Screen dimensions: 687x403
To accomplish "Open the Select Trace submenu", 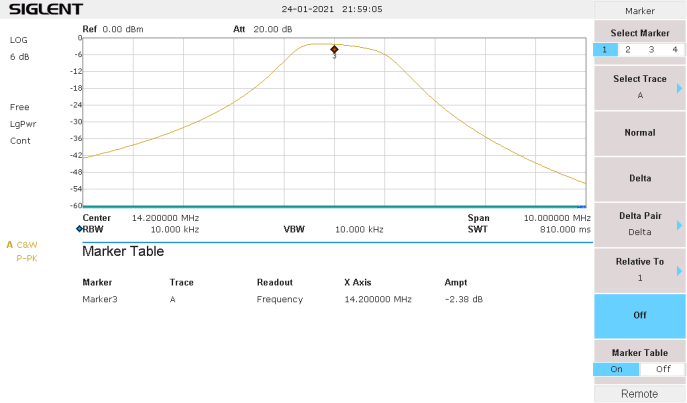I will (640, 87).
